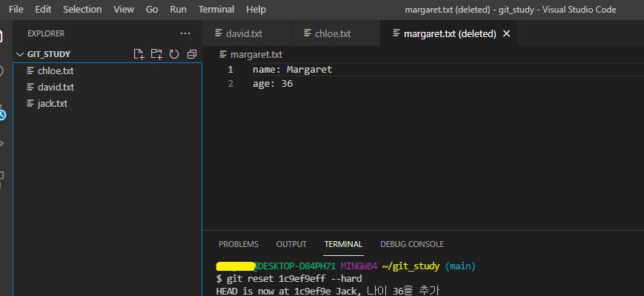Switch to the DEBUG CONSOLE panel tab
The image size is (644, 296).
click(412, 244)
